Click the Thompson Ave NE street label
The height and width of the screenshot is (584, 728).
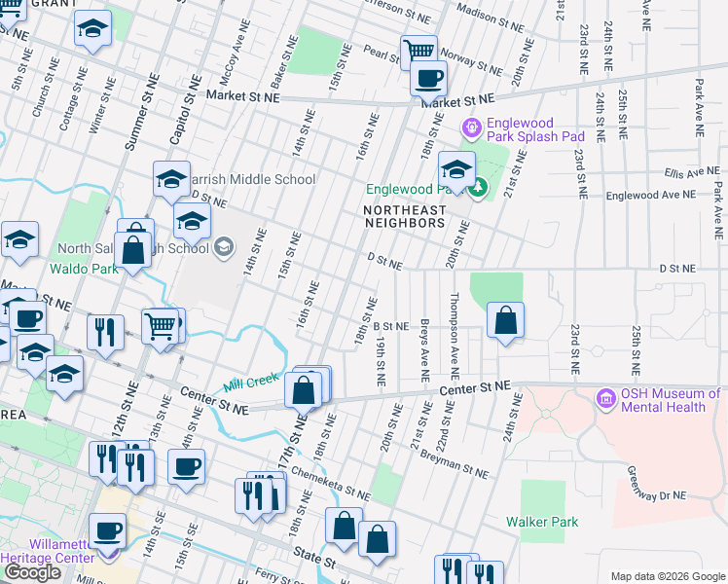[455, 337]
